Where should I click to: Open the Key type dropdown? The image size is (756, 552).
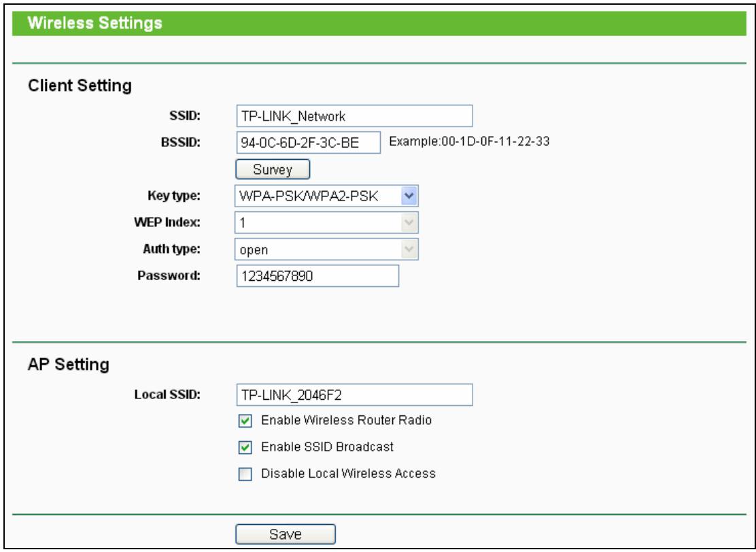[326, 196]
